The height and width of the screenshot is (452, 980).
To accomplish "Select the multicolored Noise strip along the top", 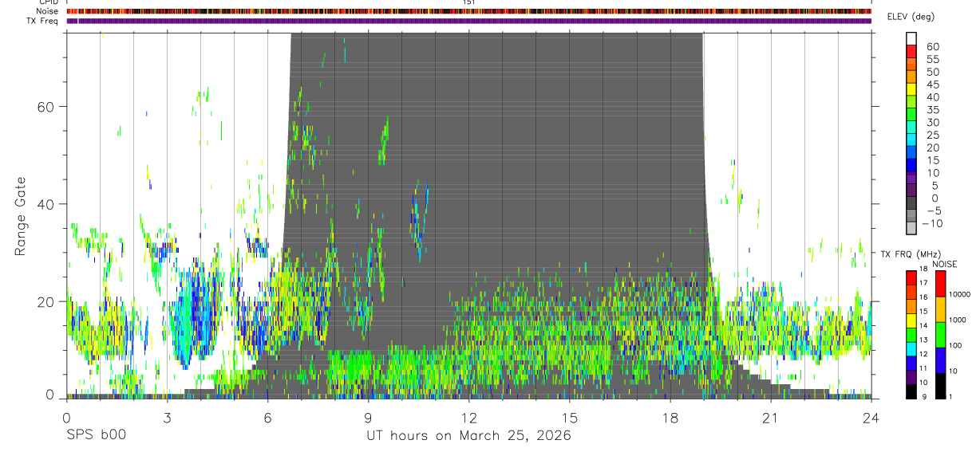I will pyautogui.click(x=469, y=12).
